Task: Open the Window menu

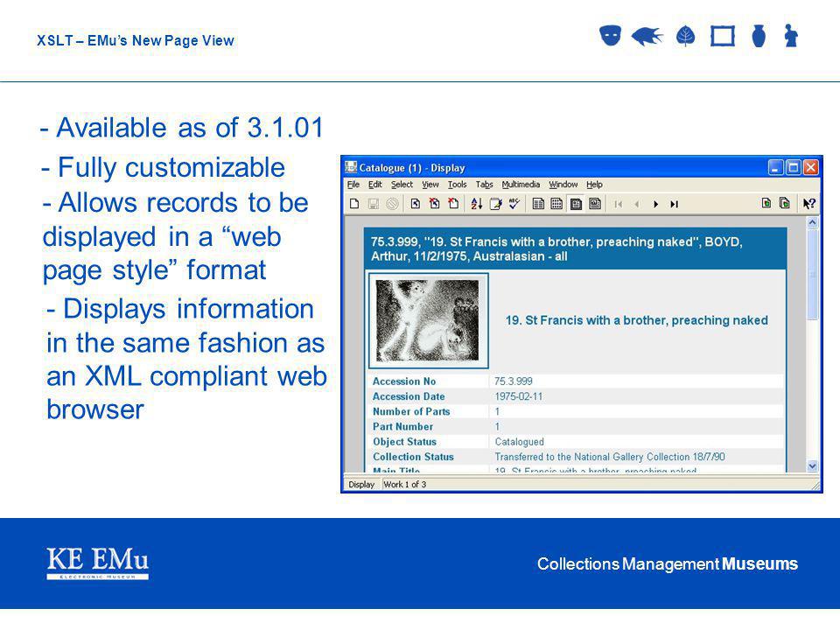Action: tap(563, 185)
